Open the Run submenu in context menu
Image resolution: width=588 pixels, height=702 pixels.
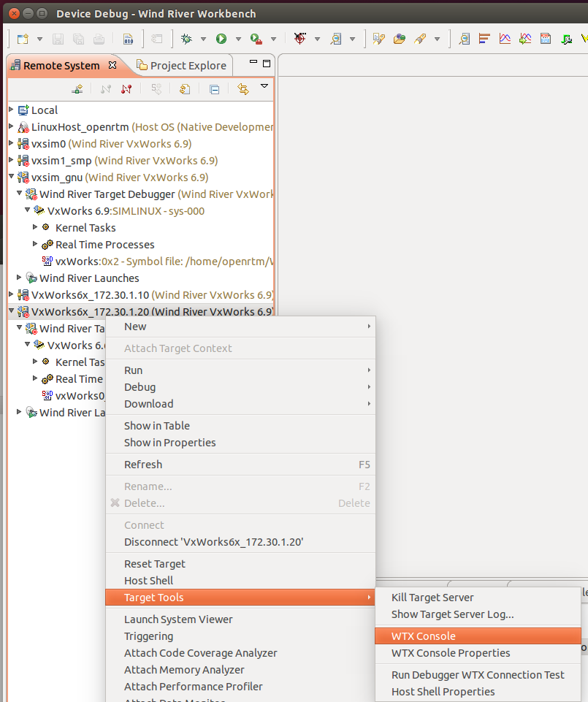pos(240,370)
